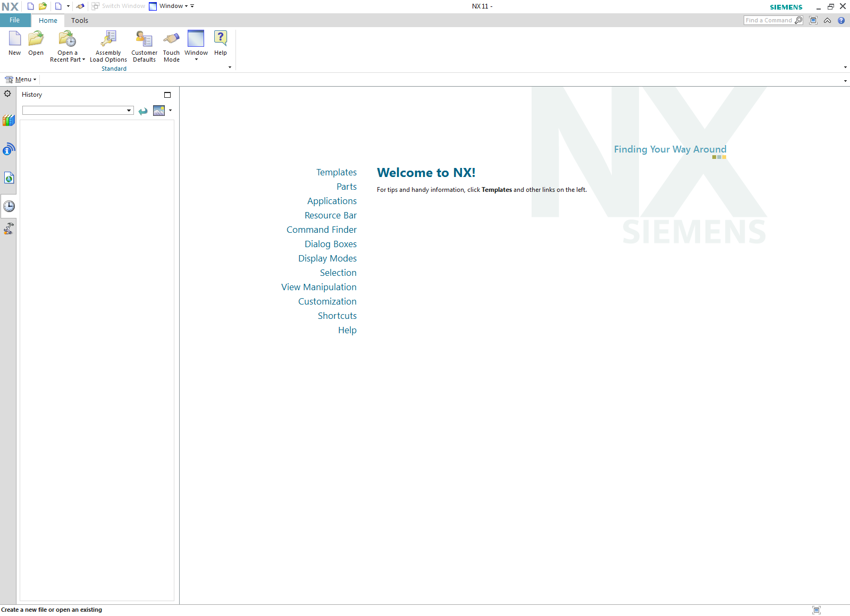The width and height of the screenshot is (850, 616).
Task: Open the View Manipulation link
Action: point(319,287)
